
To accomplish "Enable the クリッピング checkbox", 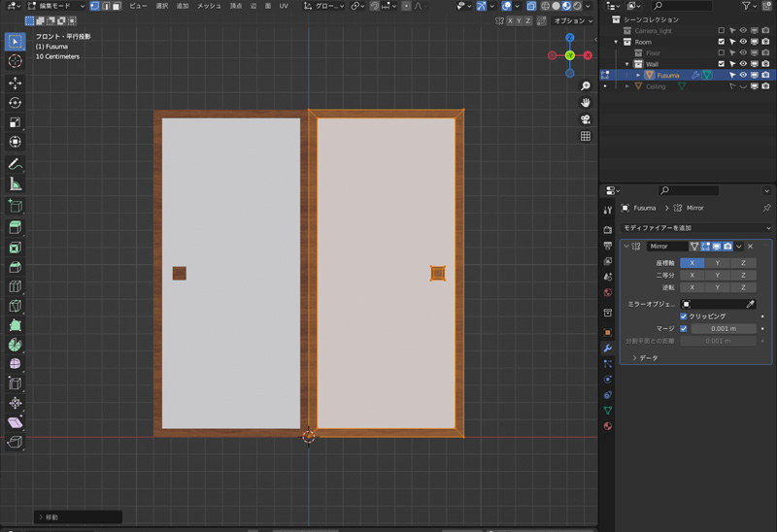I will pyautogui.click(x=684, y=316).
